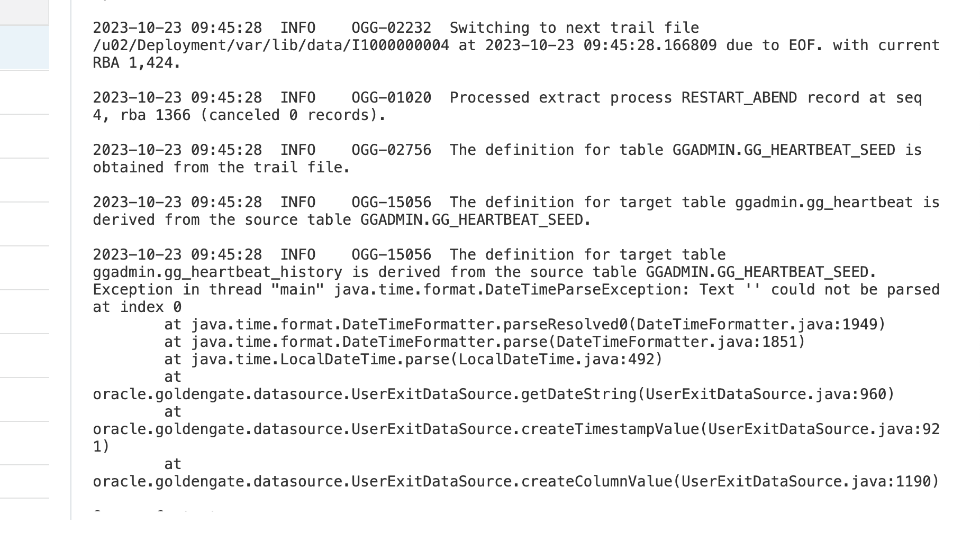Select the highlighted blue row in left list
Image resolution: width=980 pixels, height=533 pixels.
24,48
